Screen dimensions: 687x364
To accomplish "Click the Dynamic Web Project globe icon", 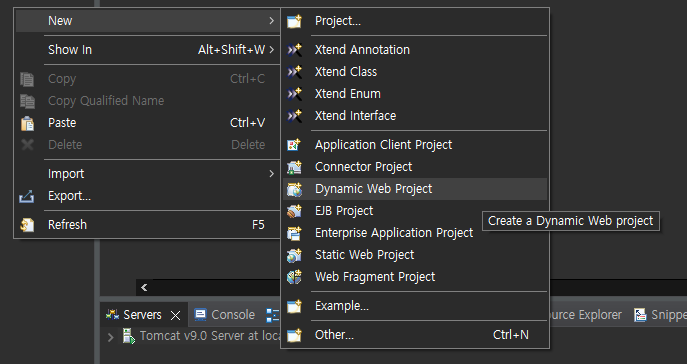I will pyautogui.click(x=294, y=189).
